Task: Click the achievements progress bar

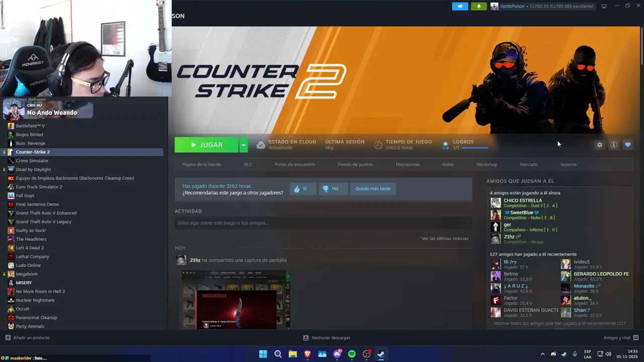Action: 475,148
